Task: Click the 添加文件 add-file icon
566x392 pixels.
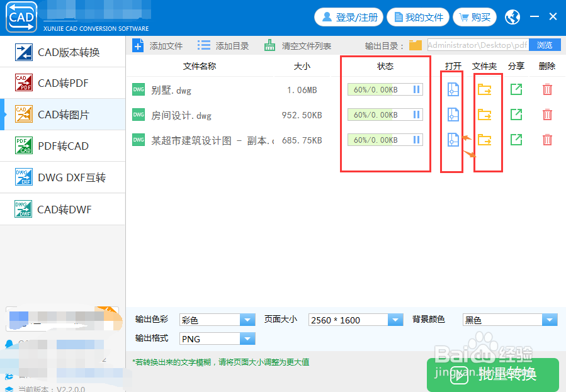Action: pyautogui.click(x=138, y=45)
